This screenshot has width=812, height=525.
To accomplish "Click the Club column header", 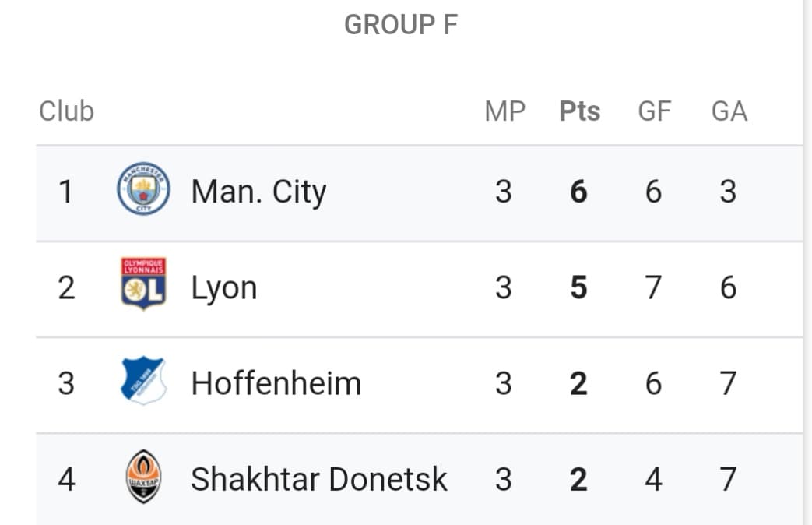I will pyautogui.click(x=66, y=111).
